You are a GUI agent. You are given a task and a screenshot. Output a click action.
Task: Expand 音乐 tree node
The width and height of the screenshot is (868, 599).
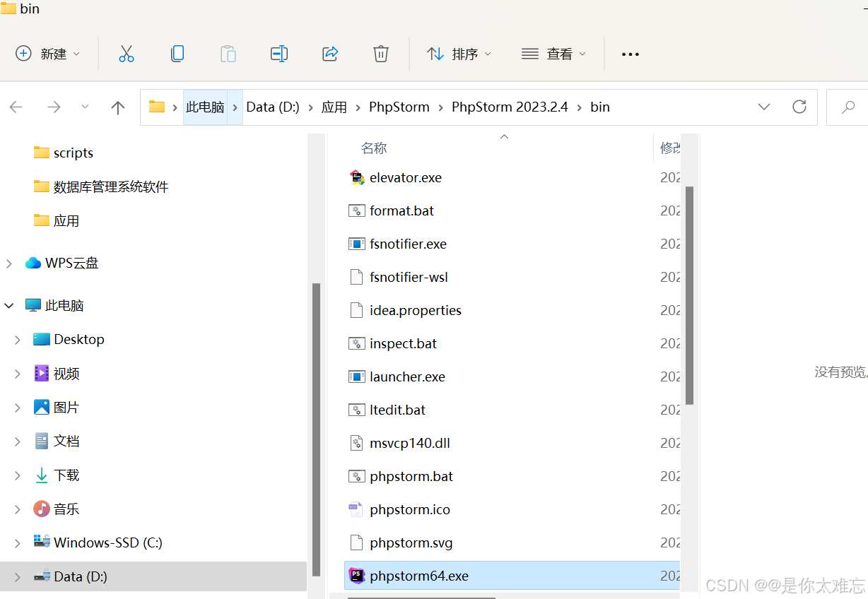(18, 509)
